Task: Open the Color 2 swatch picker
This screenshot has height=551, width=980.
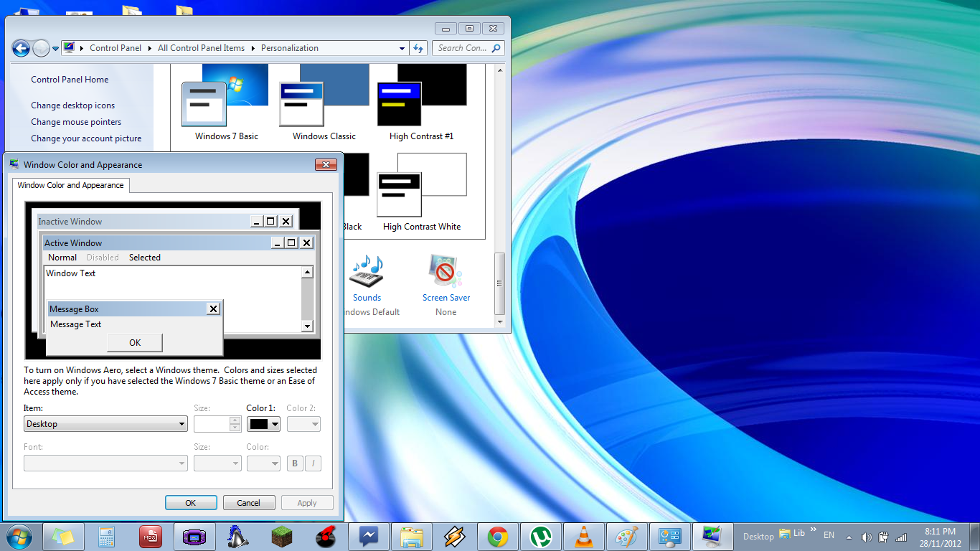Action: tap(303, 424)
